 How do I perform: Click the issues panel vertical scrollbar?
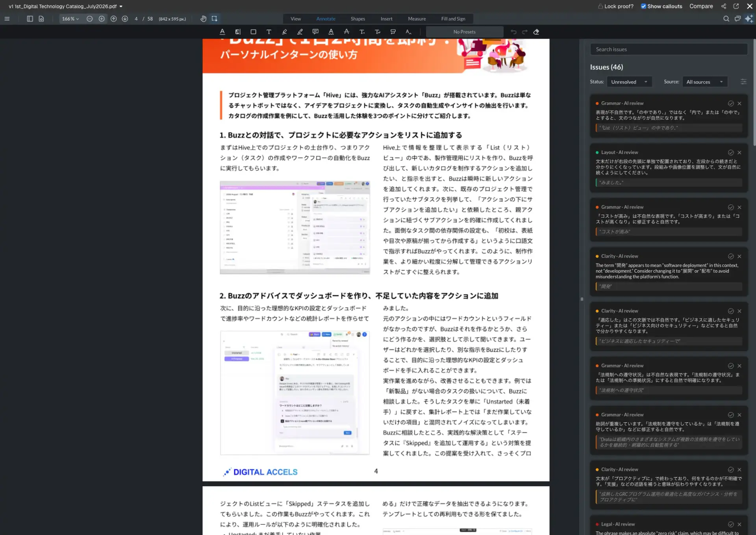pyautogui.click(x=754, y=93)
